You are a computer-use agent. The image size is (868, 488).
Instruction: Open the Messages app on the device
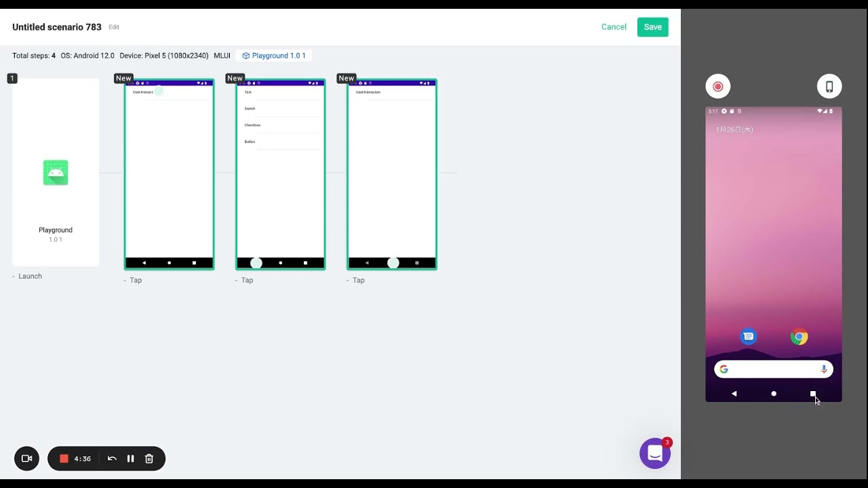[x=748, y=337]
